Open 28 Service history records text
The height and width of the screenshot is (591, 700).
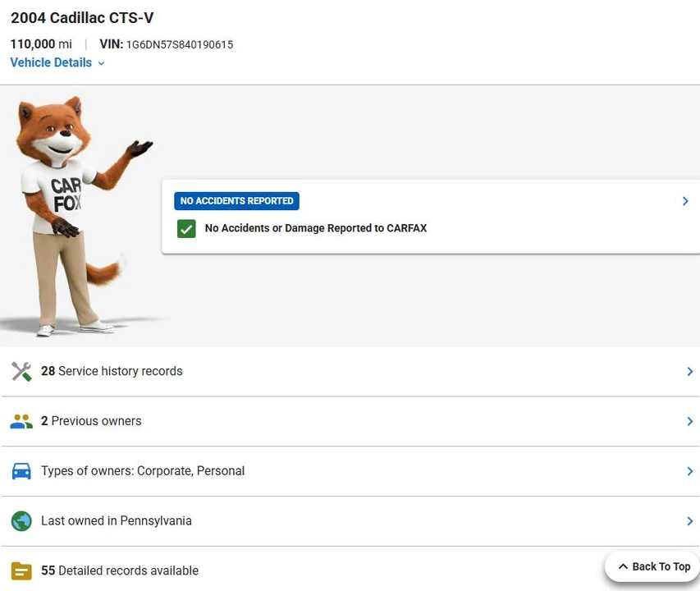112,371
